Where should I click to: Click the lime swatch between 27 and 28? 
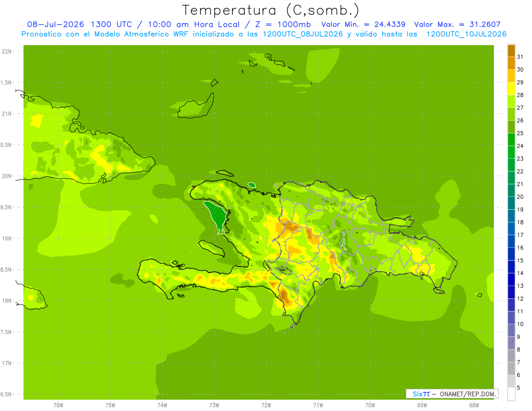pos(512,101)
